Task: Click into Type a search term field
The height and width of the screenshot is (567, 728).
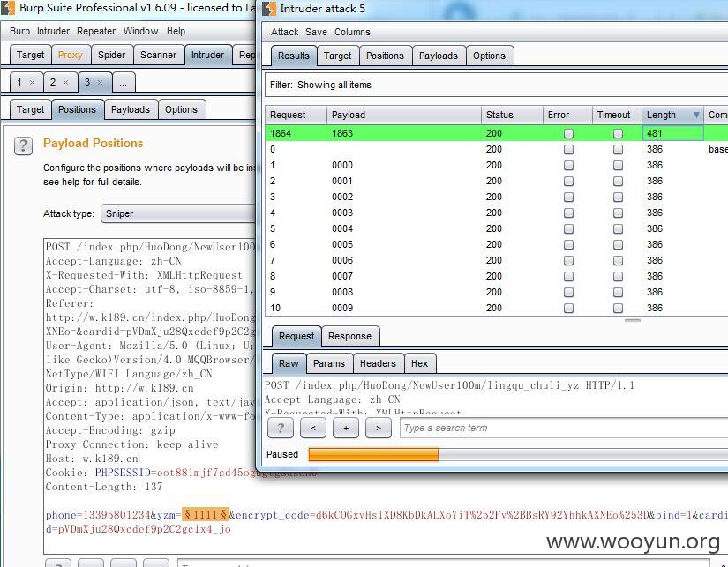Action: [x=564, y=428]
